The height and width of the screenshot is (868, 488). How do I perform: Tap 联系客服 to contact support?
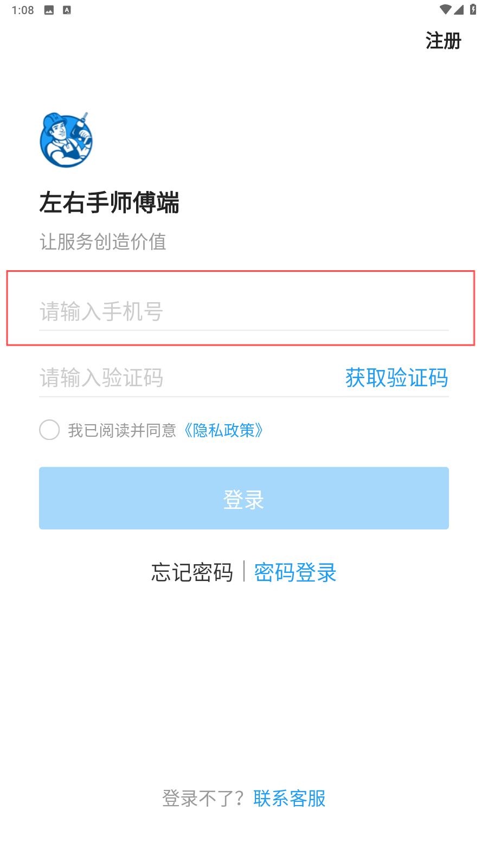tap(289, 798)
